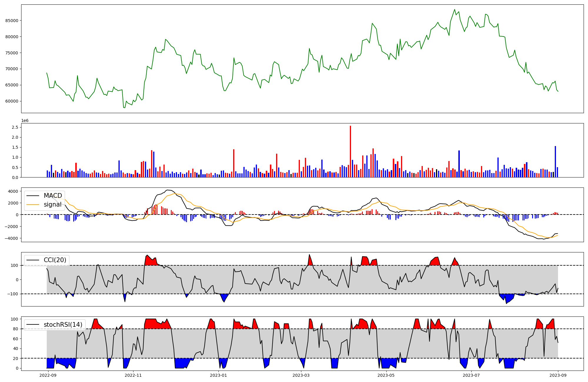
Task: Click the 2022-09 x-axis tick label
Action: pos(48,375)
